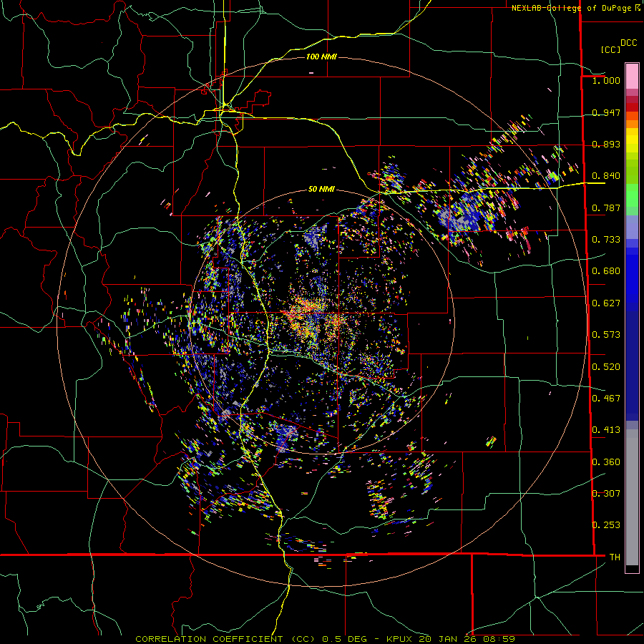The width and height of the screenshot is (644, 644).
Task: Select the 0.787 legend value
Action: (606, 208)
